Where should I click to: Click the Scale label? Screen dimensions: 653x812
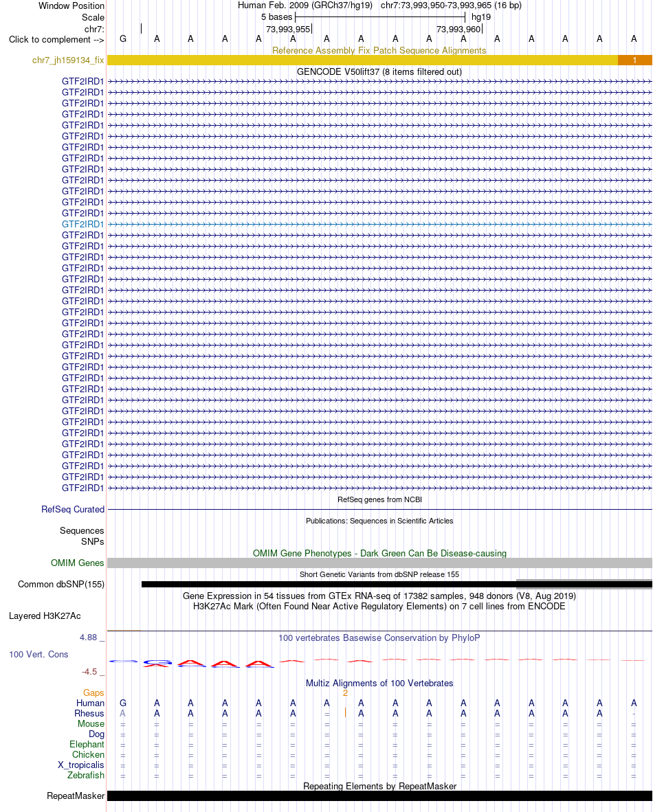[x=93, y=17]
